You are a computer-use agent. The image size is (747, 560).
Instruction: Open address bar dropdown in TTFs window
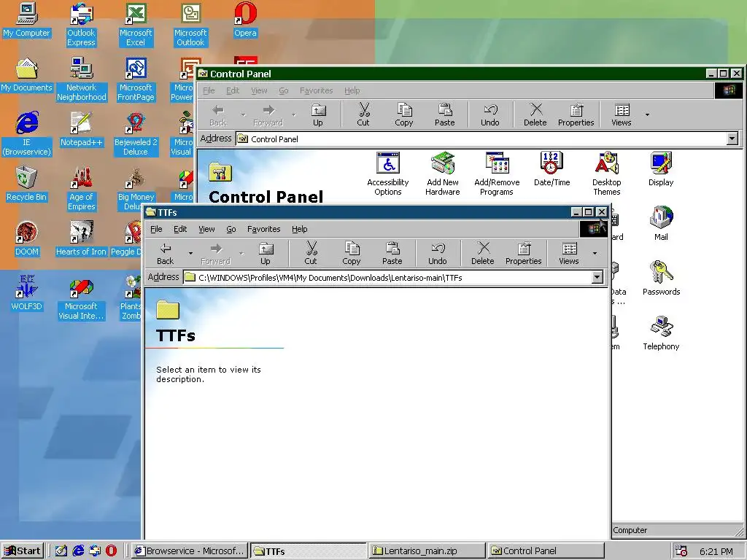597,277
